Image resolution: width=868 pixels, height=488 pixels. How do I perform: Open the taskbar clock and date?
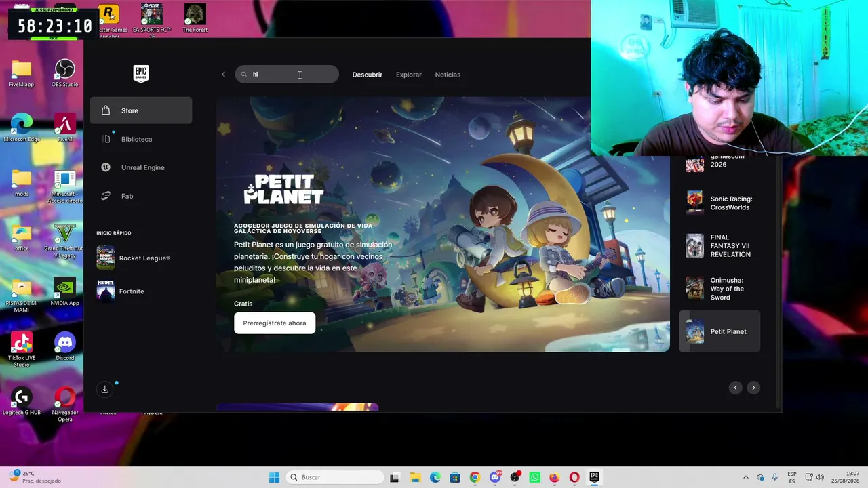pyautogui.click(x=845, y=477)
